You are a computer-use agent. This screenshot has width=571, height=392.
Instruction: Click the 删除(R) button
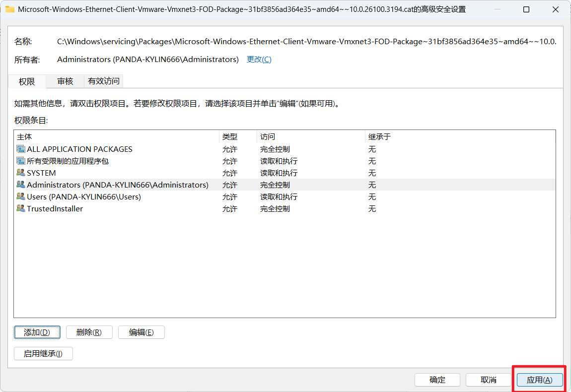point(89,332)
